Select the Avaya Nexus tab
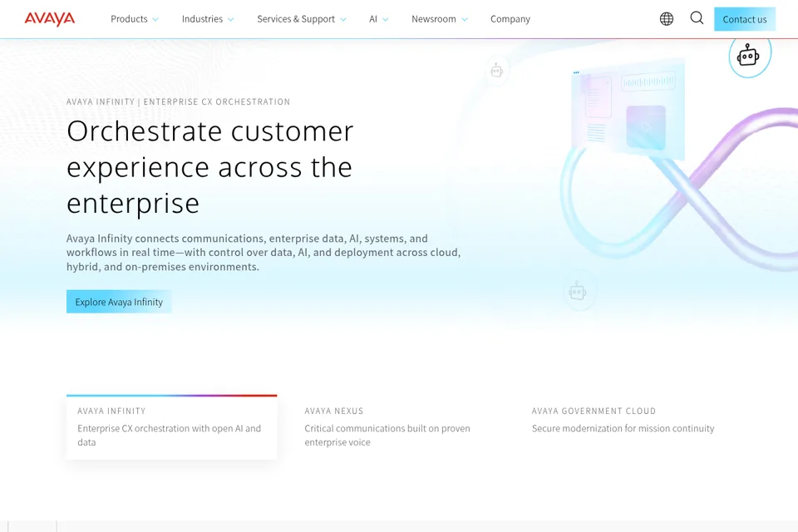This screenshot has height=532, width=798. [398, 427]
